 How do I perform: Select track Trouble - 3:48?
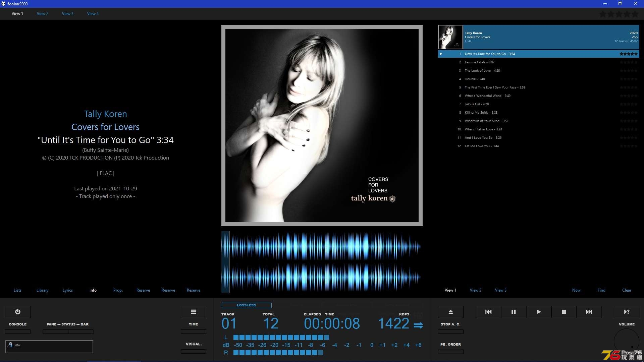coord(539,79)
